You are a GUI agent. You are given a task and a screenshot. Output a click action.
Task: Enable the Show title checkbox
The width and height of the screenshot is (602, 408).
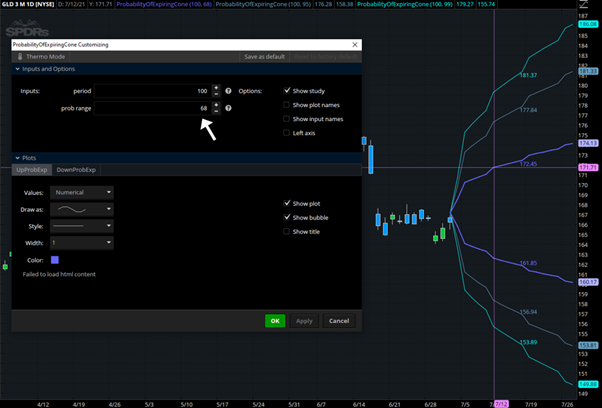coord(286,231)
